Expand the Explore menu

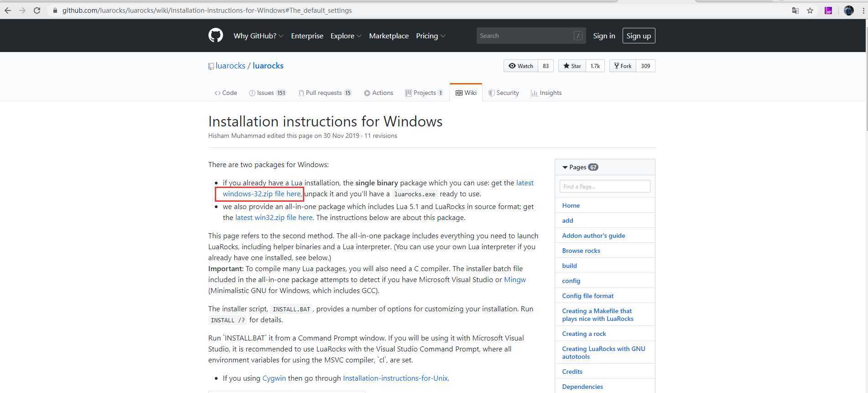(x=346, y=36)
